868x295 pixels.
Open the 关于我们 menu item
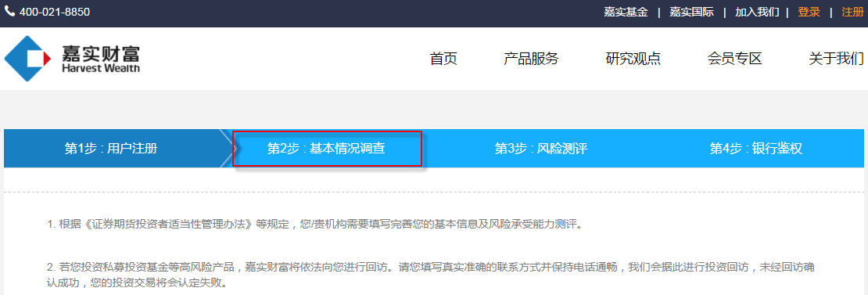click(x=837, y=59)
